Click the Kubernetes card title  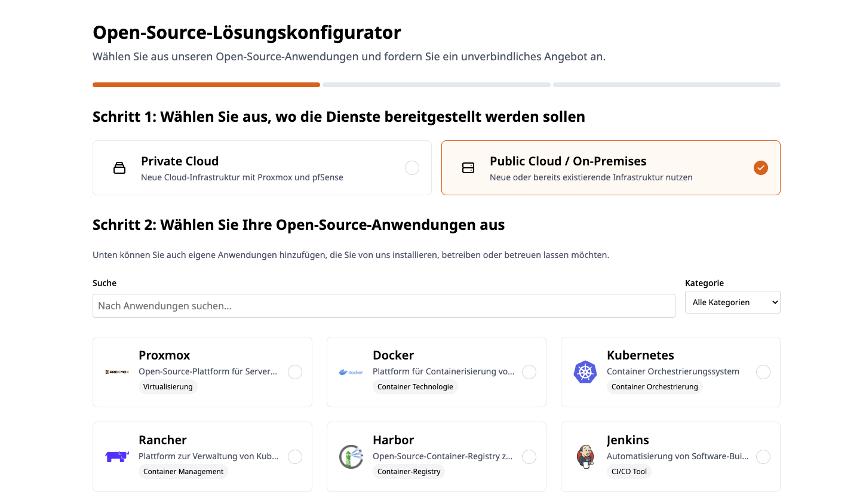point(640,355)
